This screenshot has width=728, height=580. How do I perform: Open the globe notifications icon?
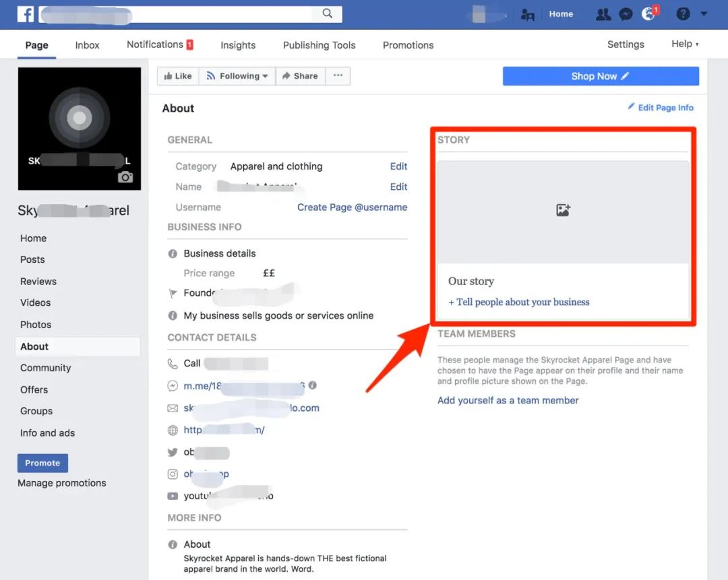coord(648,14)
